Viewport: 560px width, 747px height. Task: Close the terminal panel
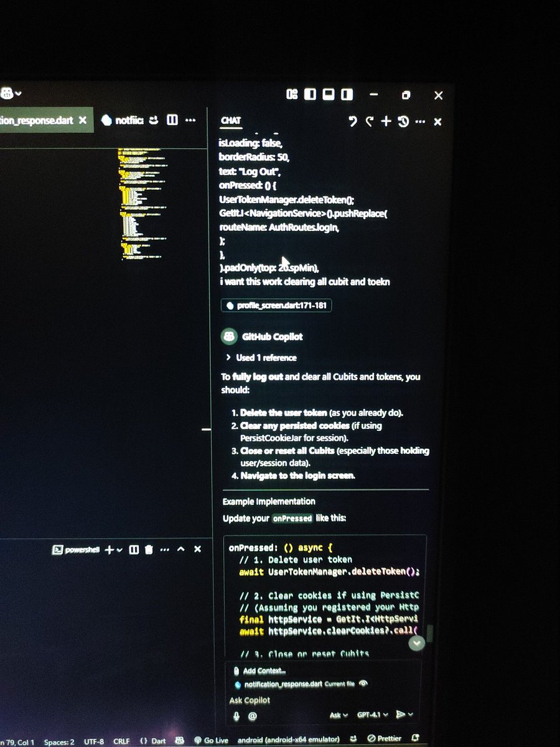pos(197,550)
